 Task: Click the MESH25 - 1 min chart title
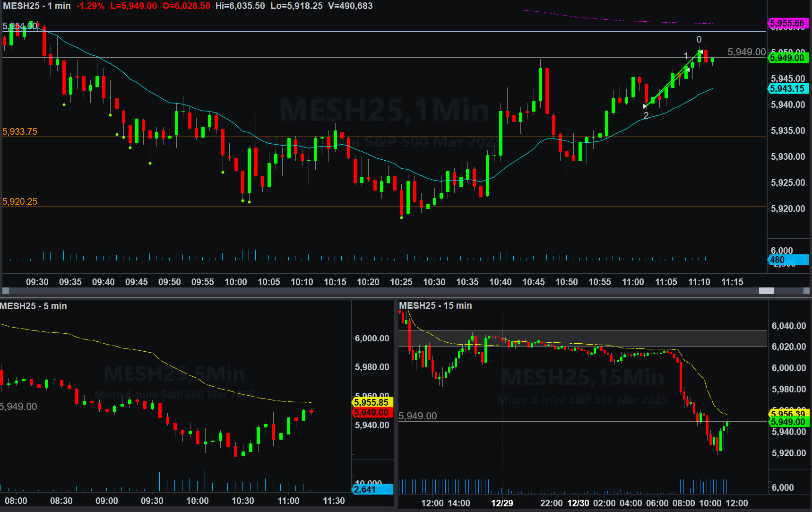tap(37, 6)
